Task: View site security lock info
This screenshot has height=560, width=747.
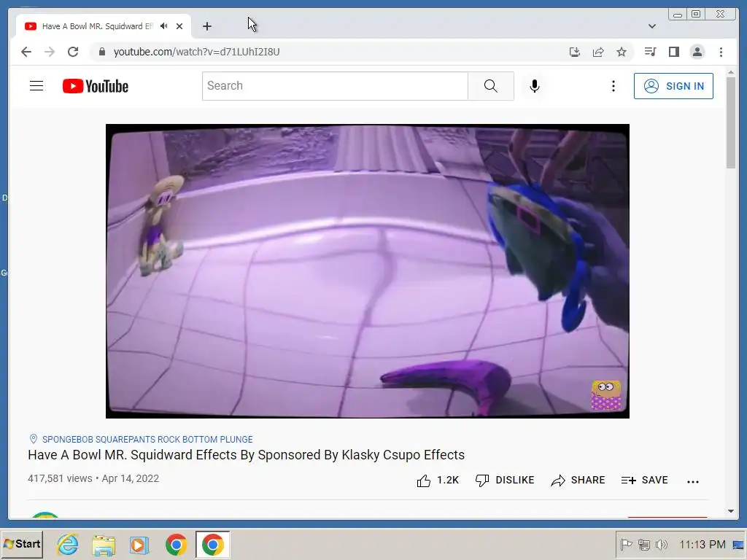Action: tap(101, 52)
